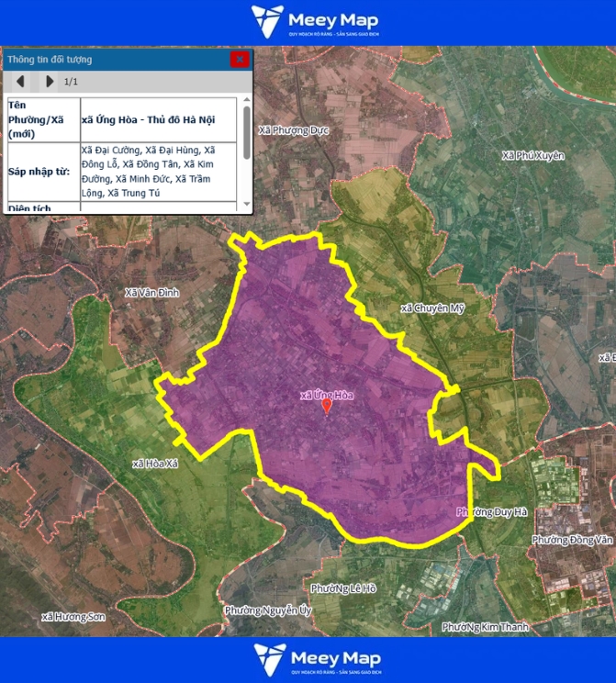Select the xã Vân Đình area on map
Image resolution: width=616 pixels, height=683 pixels.
(x=152, y=293)
